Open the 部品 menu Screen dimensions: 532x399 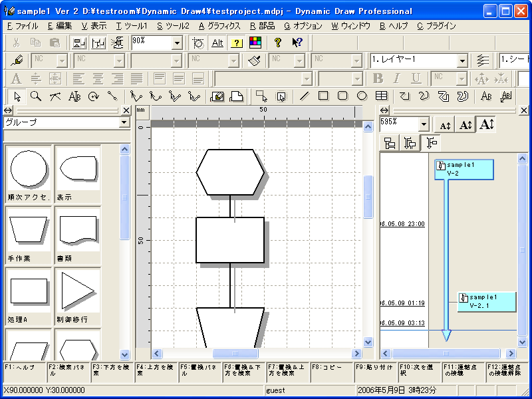tap(262, 26)
